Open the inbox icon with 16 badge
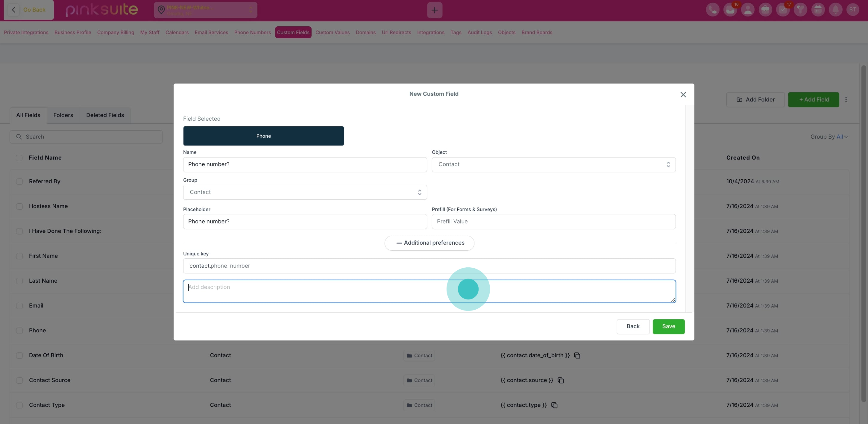 (x=730, y=10)
